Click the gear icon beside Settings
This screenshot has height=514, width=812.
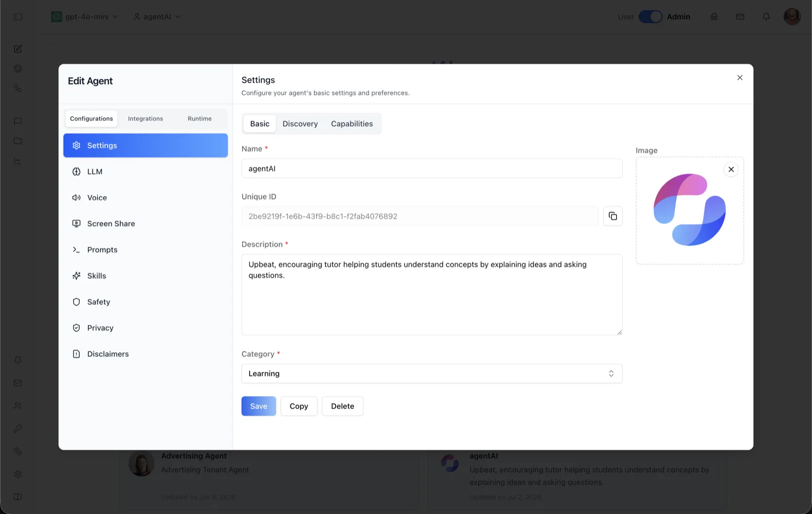pyautogui.click(x=77, y=145)
